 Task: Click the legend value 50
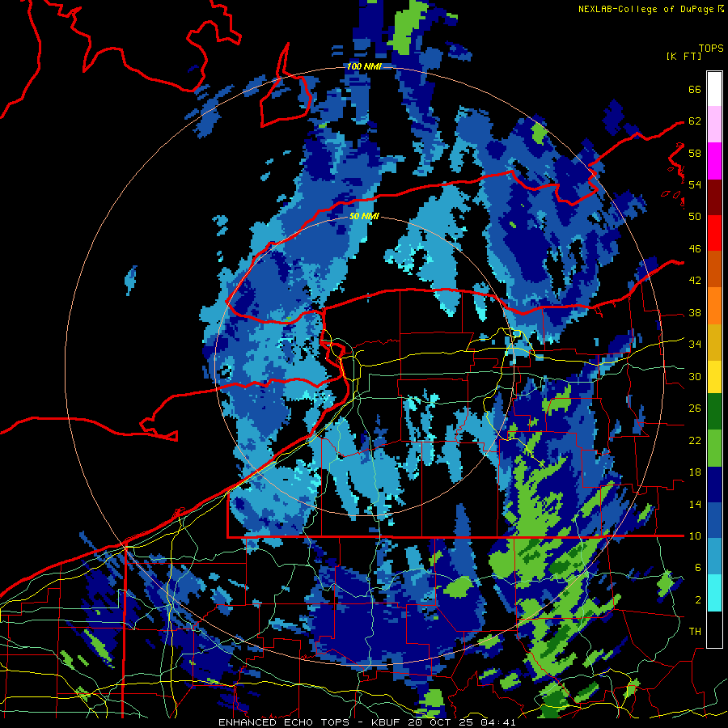point(695,217)
